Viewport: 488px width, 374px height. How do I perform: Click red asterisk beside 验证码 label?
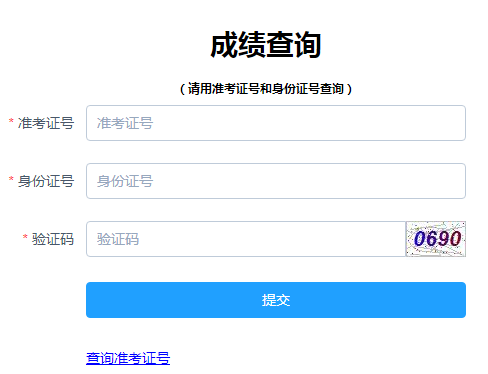coord(25,237)
